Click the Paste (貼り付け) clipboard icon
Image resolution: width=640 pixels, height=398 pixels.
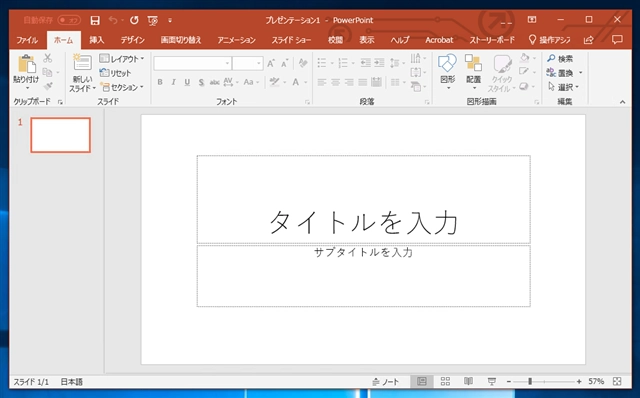(x=27, y=64)
